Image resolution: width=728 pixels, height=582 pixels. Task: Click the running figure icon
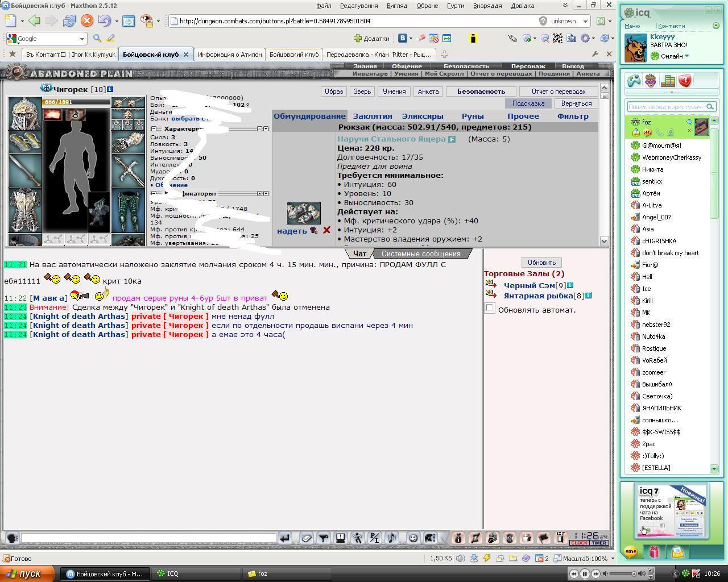[358, 538]
